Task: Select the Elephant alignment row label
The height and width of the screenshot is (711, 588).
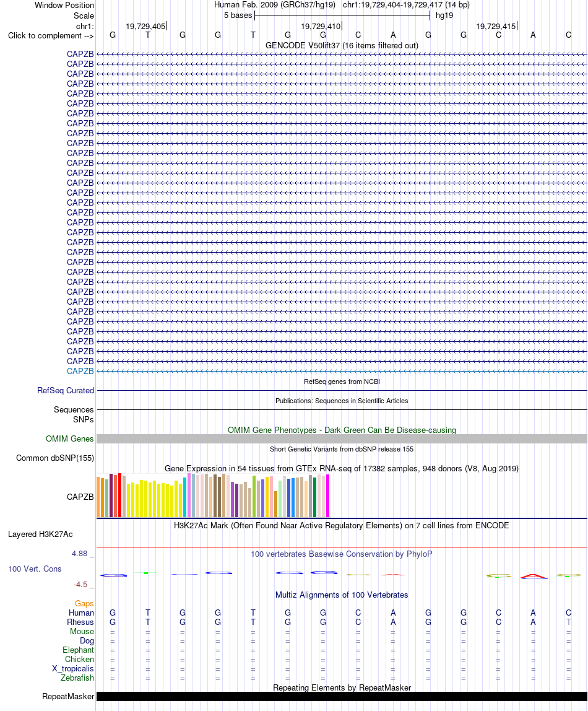Action: 78,650
